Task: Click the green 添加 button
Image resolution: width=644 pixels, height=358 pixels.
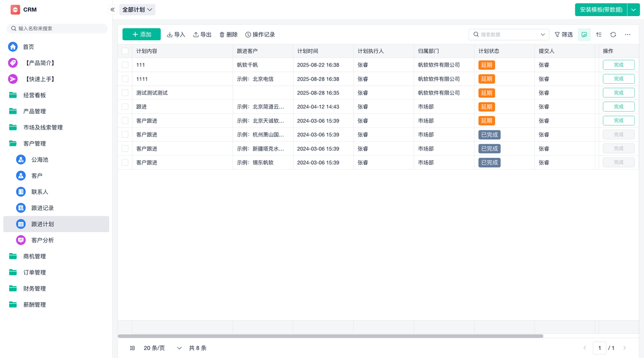Action: (142, 34)
